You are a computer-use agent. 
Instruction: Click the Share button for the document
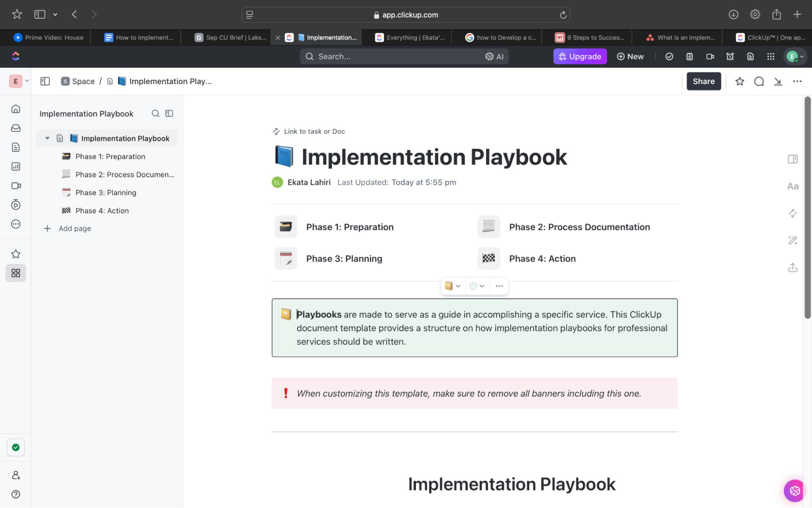coord(703,81)
